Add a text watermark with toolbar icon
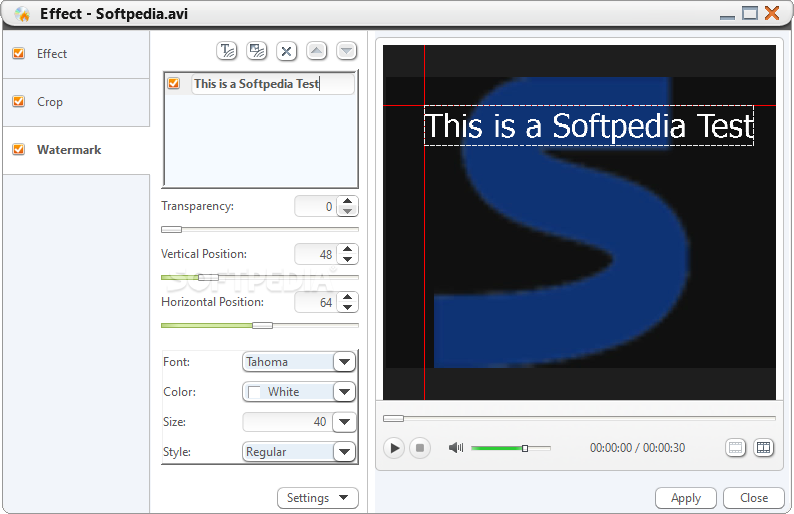Screen dimensions: 794x514 (226, 51)
